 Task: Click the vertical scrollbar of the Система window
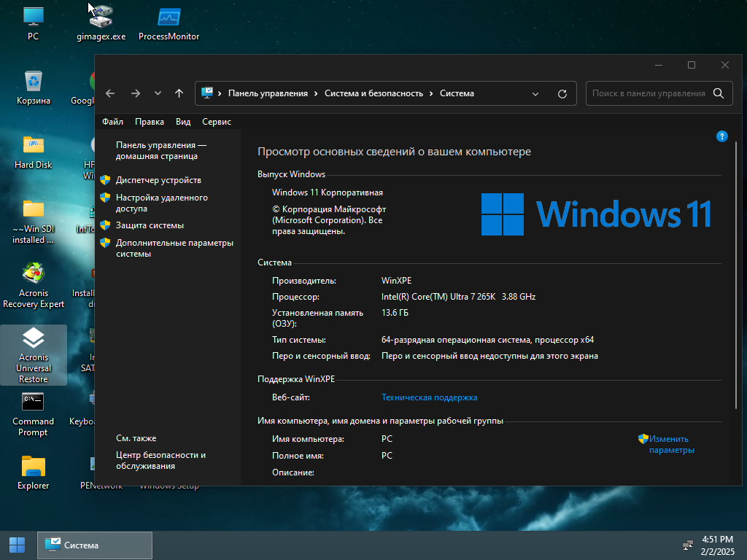click(737, 274)
